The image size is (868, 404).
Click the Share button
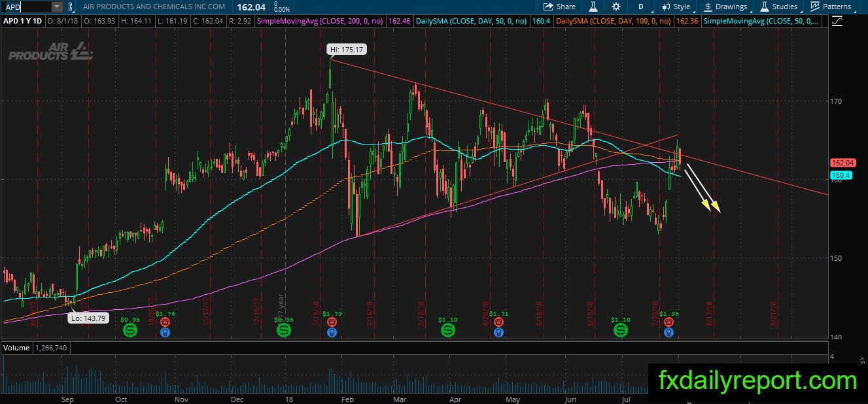click(x=560, y=7)
